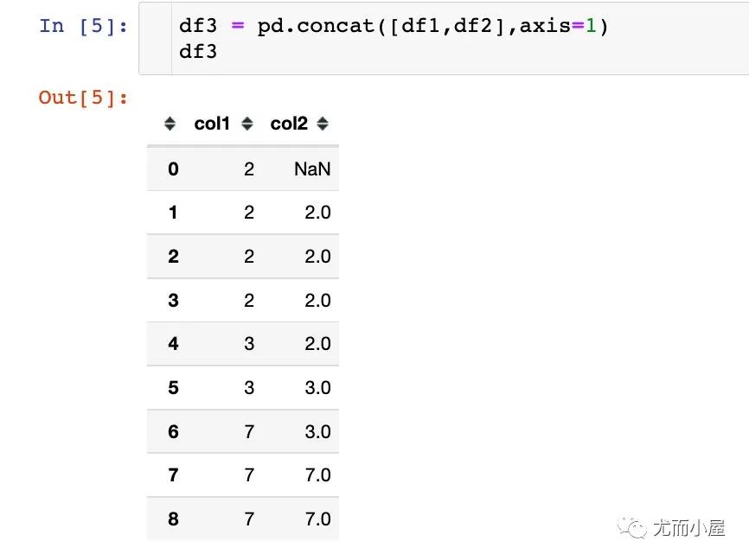Screen dimensions: 749x560
Task: Click the sort icon next to col2
Action: (x=323, y=124)
